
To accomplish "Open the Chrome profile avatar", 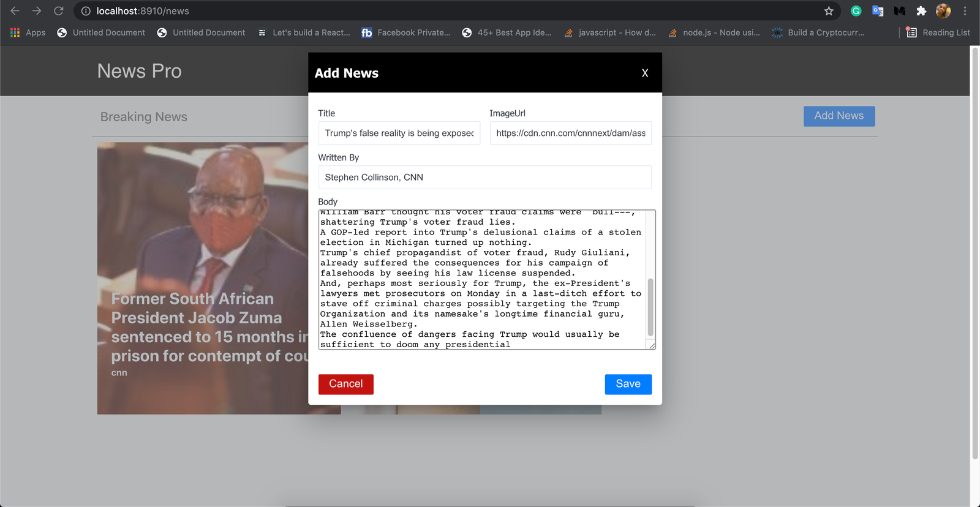I will tap(943, 11).
